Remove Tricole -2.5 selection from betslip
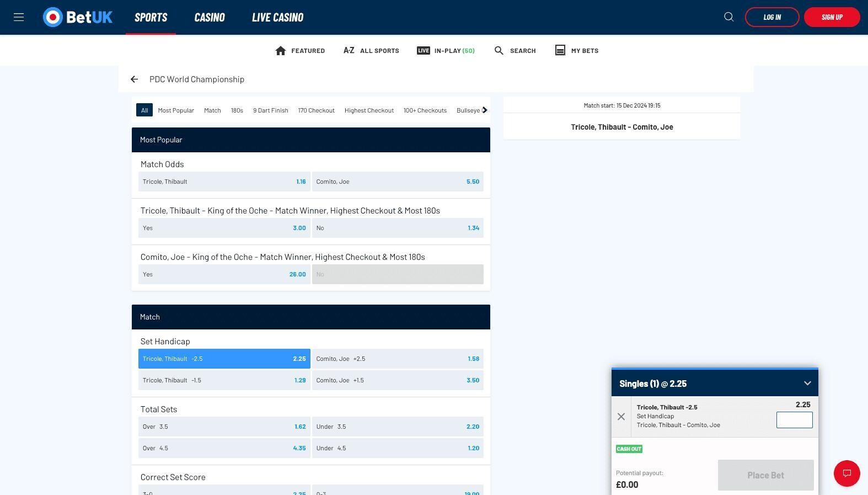The height and width of the screenshot is (495, 868). click(621, 417)
